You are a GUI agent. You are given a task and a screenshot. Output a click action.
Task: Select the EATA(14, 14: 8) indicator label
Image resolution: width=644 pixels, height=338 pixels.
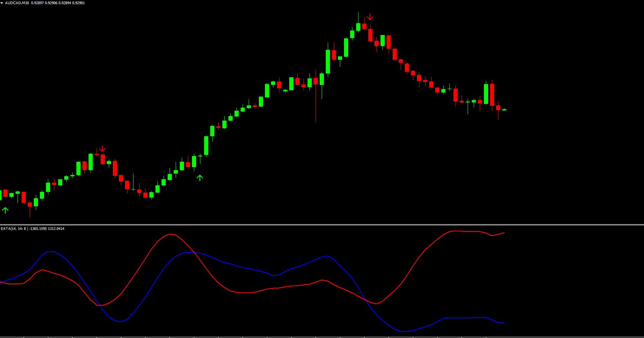coord(14,229)
